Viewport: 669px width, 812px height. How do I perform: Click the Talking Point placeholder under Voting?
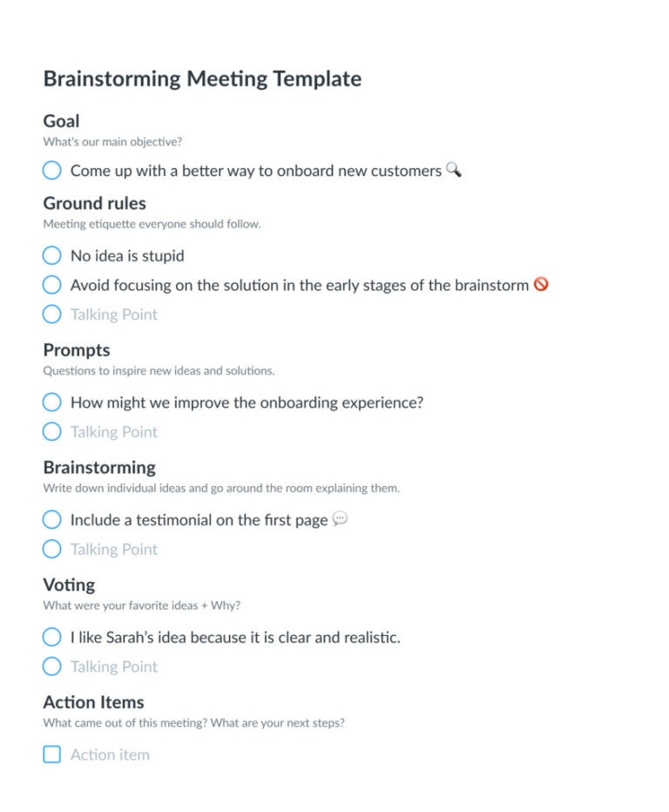coord(113,666)
